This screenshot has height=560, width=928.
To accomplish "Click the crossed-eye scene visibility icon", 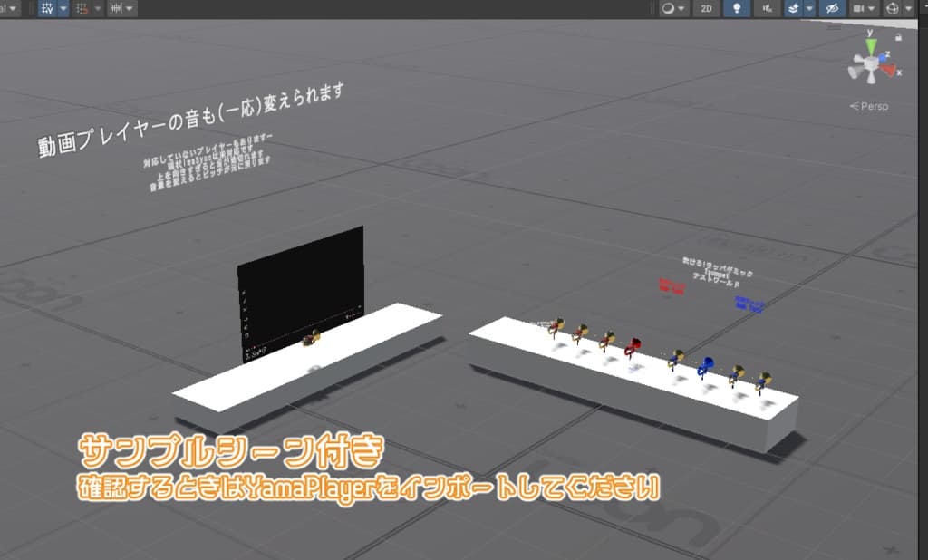I will pyautogui.click(x=832, y=9).
